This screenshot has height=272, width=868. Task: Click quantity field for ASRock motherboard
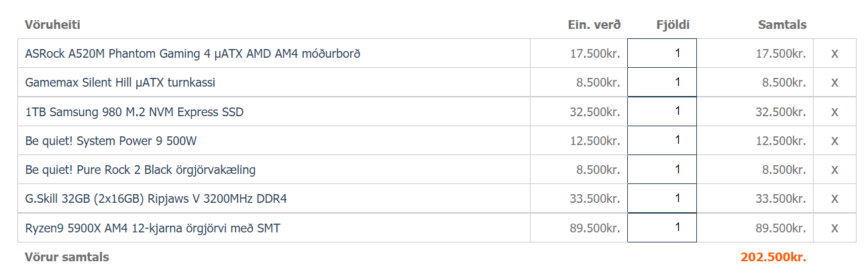tap(662, 53)
